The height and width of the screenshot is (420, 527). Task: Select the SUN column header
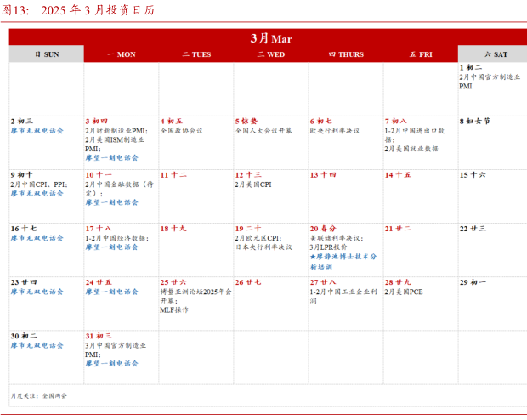point(47,54)
